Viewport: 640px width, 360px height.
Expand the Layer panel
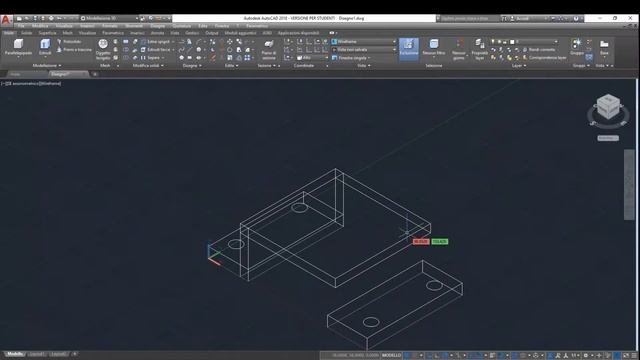click(x=518, y=66)
